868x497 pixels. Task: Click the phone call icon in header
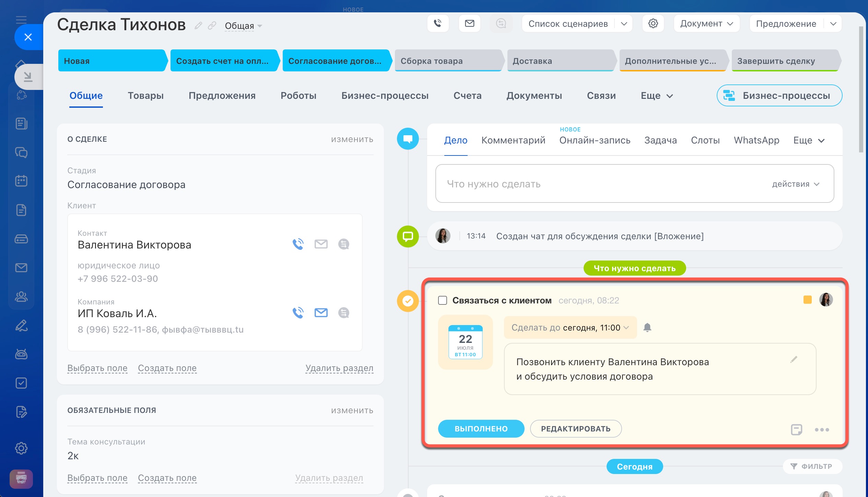click(438, 23)
